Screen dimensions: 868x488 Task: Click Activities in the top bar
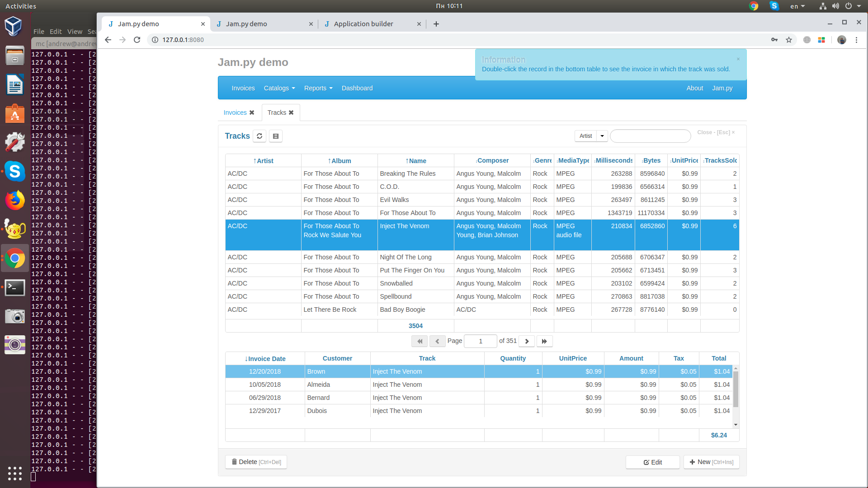click(21, 6)
